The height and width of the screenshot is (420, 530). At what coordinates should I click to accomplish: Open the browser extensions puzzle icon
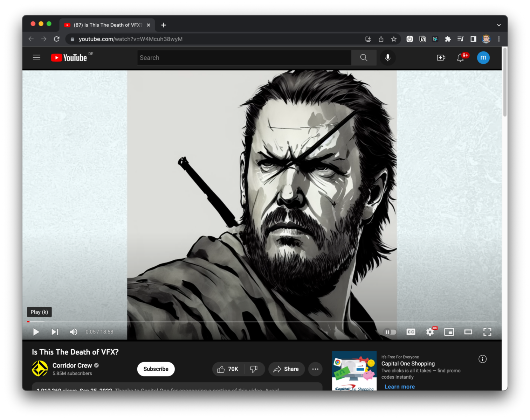(448, 39)
